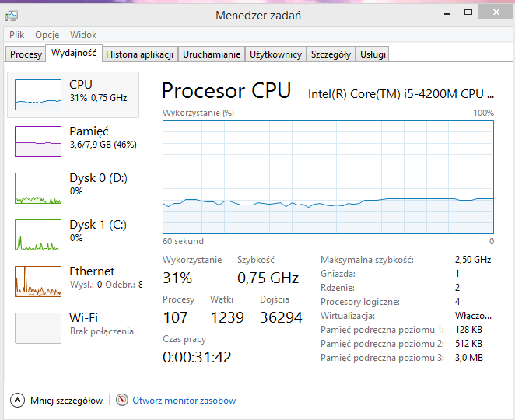Click Otwórz monitor zasobów link
515x420 pixels.
pyautogui.click(x=184, y=401)
